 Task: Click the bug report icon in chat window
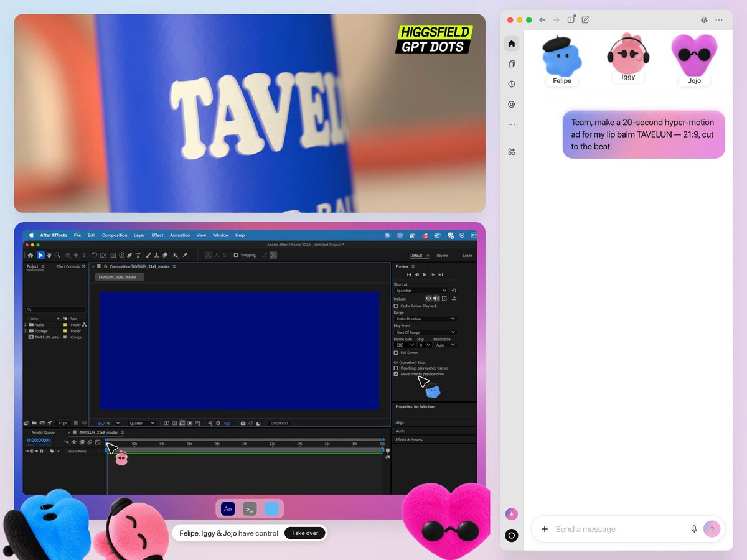(704, 20)
